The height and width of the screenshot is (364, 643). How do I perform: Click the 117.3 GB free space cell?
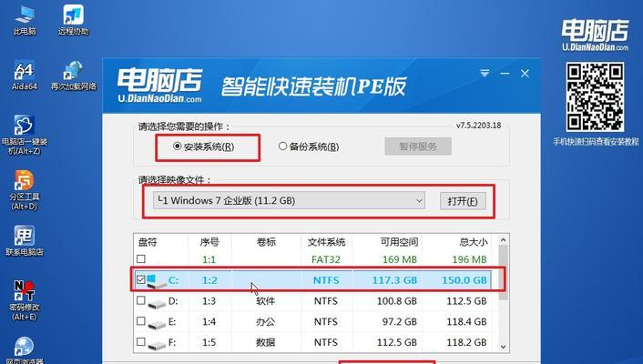(394, 280)
